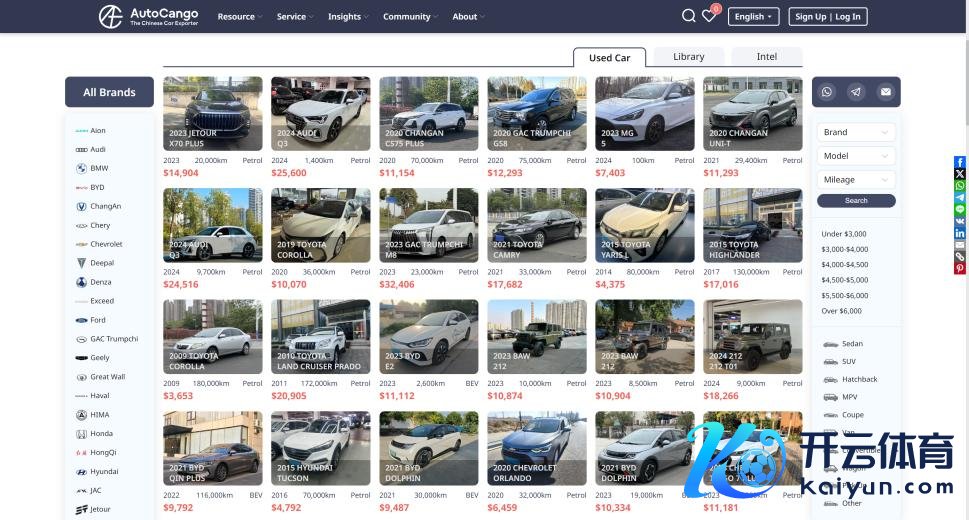Open the English language selector

tap(754, 16)
